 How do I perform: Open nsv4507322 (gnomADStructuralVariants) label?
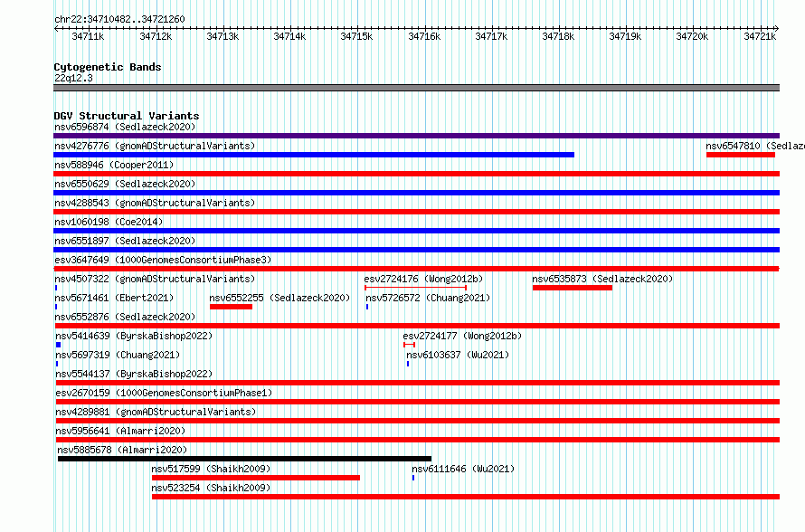[x=155, y=279]
